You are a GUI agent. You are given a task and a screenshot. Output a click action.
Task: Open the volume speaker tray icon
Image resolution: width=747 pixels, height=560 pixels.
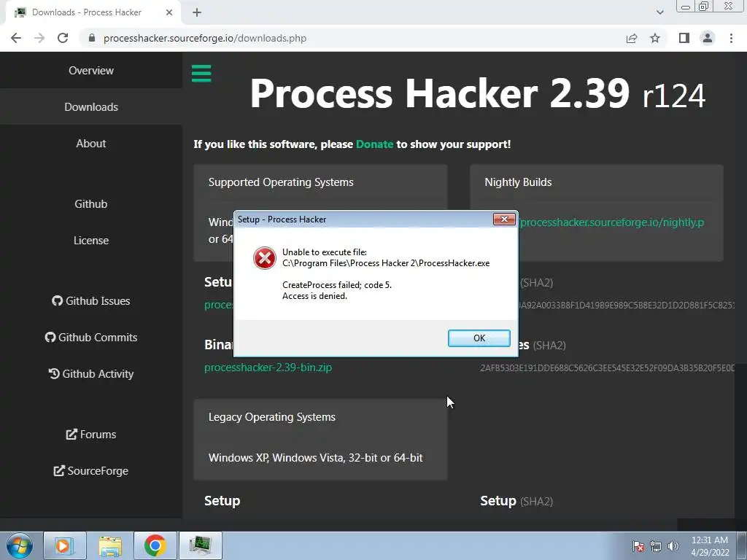(x=673, y=546)
